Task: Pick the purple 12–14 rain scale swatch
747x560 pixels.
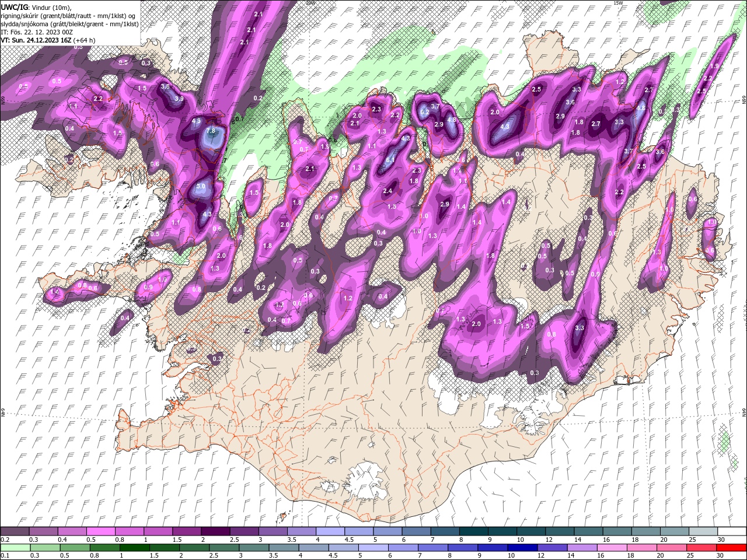Action: (x=552, y=548)
